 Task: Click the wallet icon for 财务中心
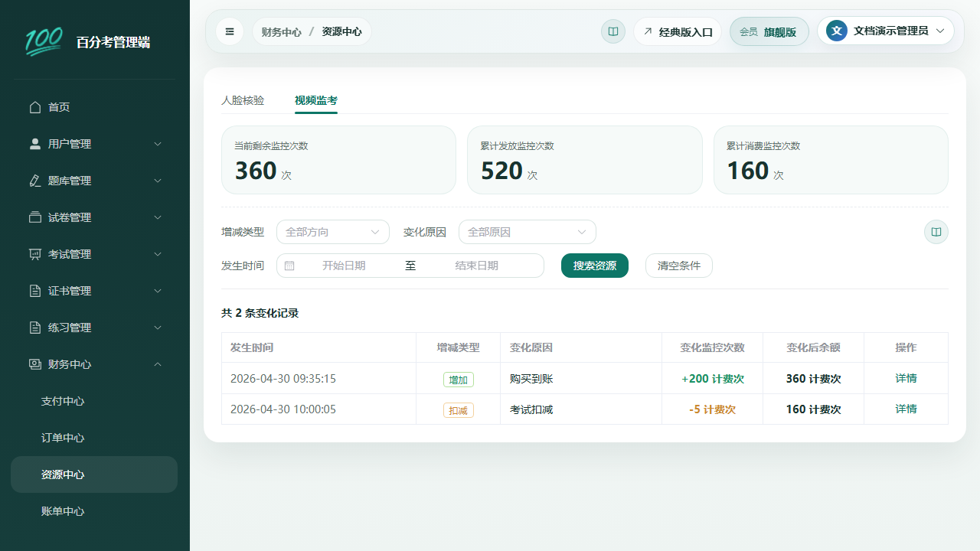click(x=34, y=364)
